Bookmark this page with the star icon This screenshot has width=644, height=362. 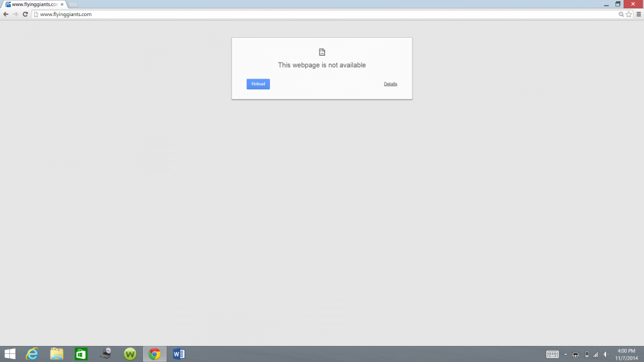point(629,14)
